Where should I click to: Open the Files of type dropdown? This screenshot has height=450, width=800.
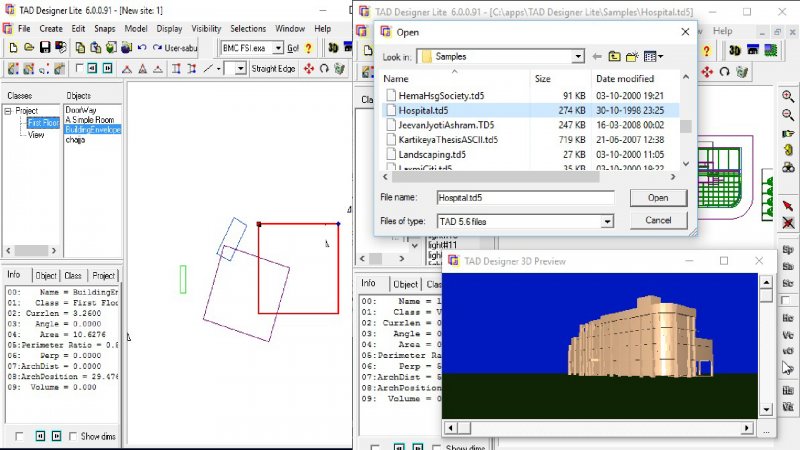pos(607,221)
